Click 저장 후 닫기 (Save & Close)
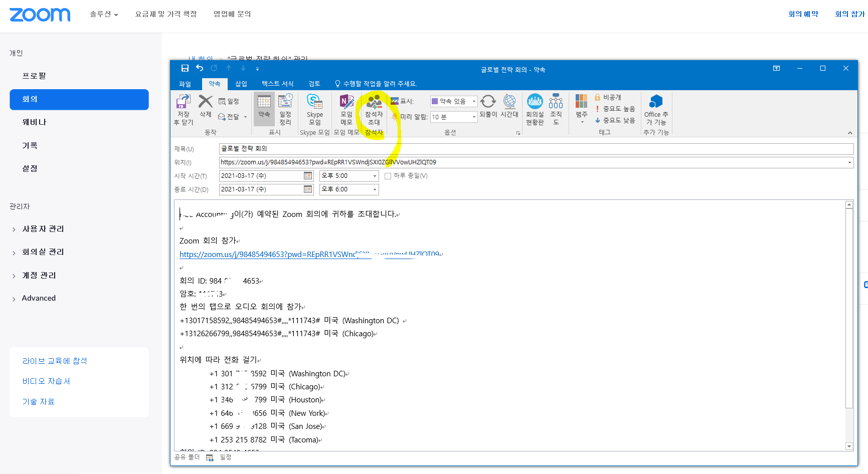The height and width of the screenshot is (474, 868). [x=184, y=110]
